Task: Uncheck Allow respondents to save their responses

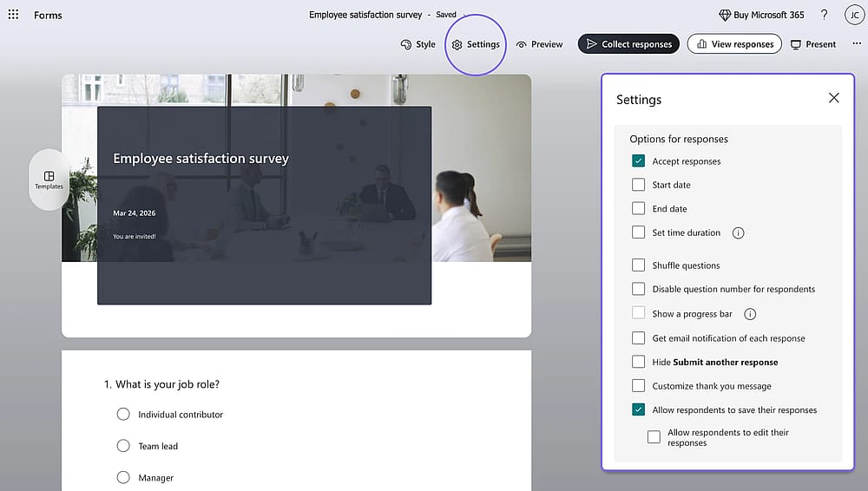Action: [638, 409]
